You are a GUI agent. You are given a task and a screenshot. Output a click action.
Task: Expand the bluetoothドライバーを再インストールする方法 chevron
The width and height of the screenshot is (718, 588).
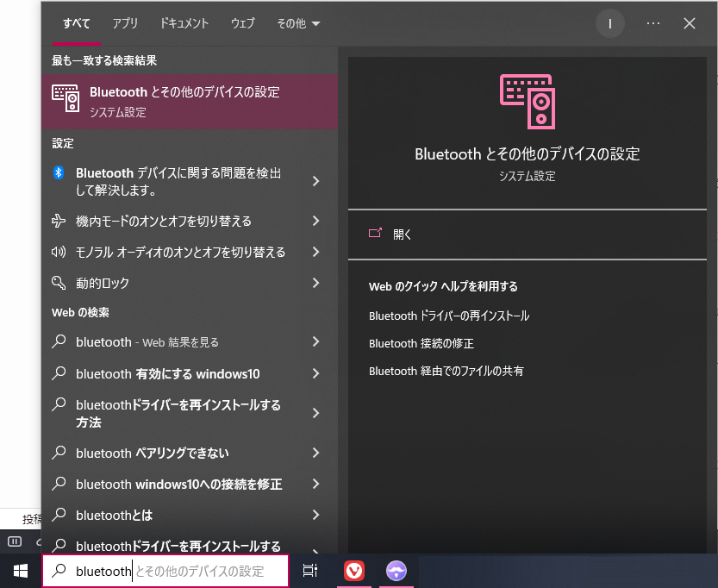316,414
